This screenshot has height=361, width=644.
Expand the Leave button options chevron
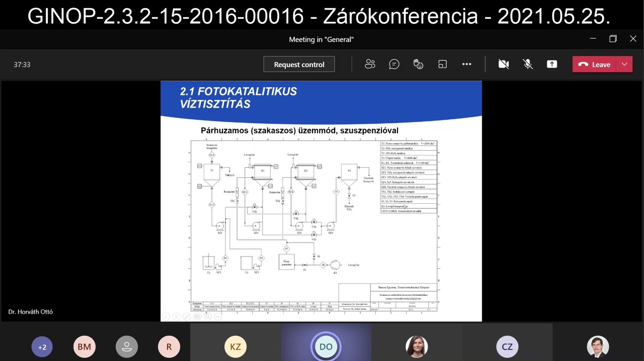624,64
